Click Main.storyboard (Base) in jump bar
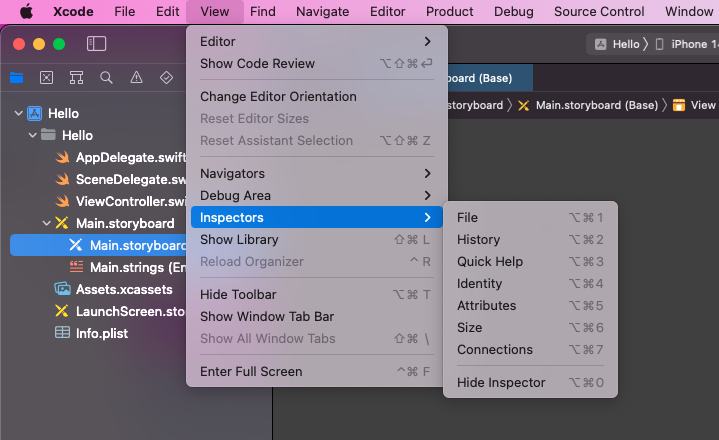This screenshot has height=440, width=719. point(597,105)
